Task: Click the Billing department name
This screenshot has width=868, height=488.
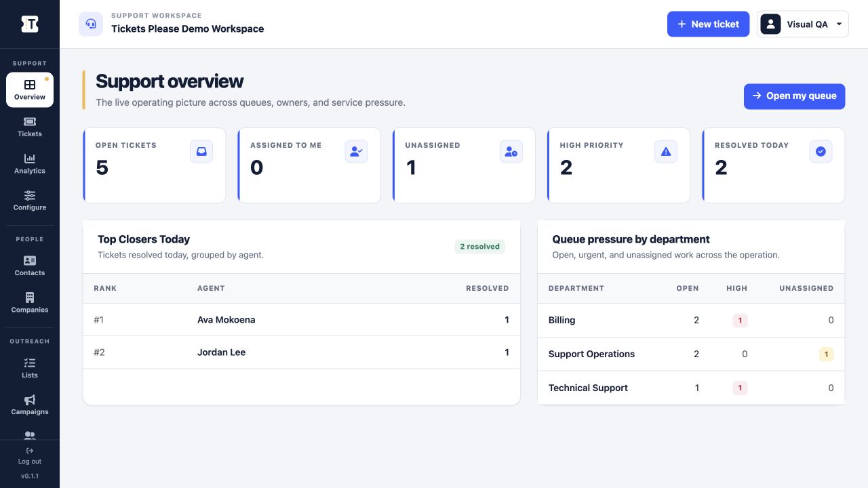Action: pyautogui.click(x=561, y=320)
